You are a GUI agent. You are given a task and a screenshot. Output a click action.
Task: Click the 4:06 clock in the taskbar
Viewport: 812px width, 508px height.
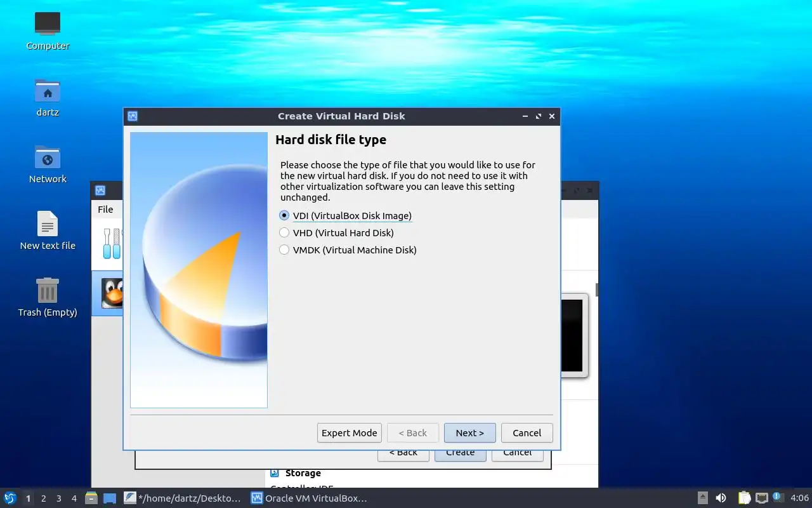tap(799, 498)
